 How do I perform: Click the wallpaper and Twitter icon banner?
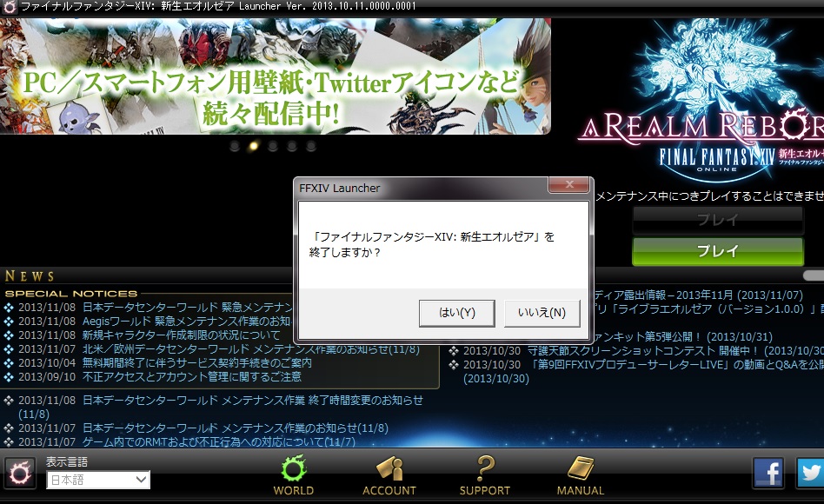(x=275, y=76)
